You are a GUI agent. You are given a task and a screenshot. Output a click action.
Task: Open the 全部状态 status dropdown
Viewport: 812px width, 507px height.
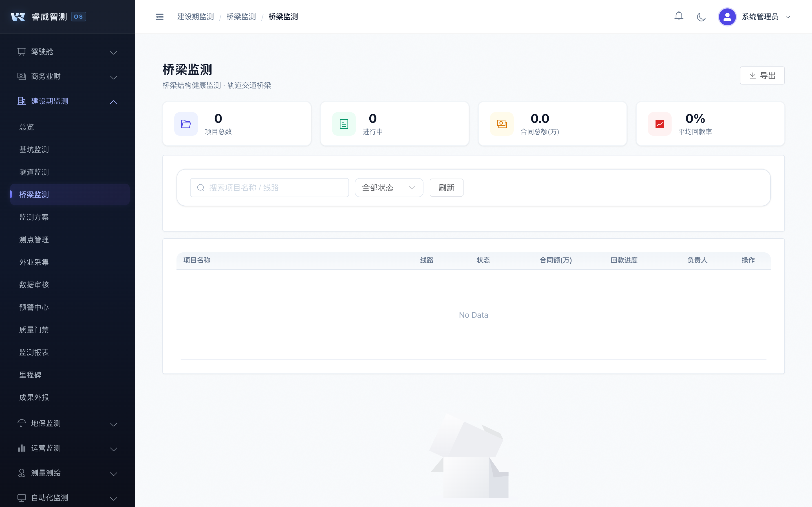tap(389, 188)
